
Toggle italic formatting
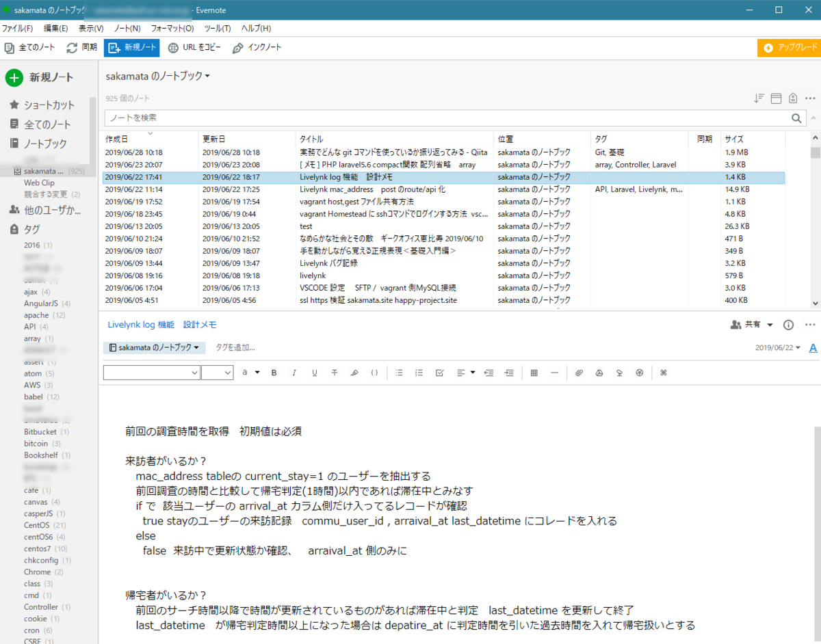tap(294, 373)
